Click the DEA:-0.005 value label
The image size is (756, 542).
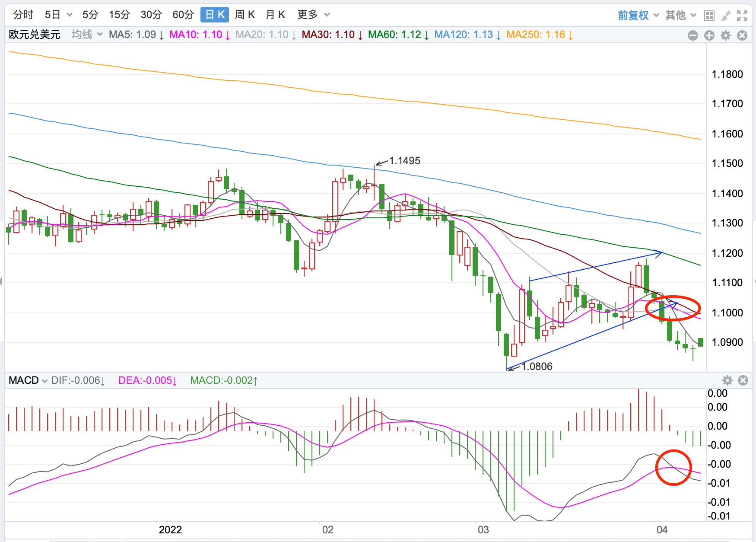(x=148, y=380)
